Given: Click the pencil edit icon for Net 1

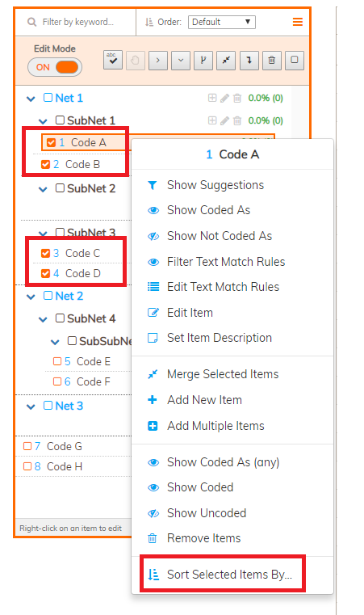Looking at the screenshot, I should click(x=224, y=98).
